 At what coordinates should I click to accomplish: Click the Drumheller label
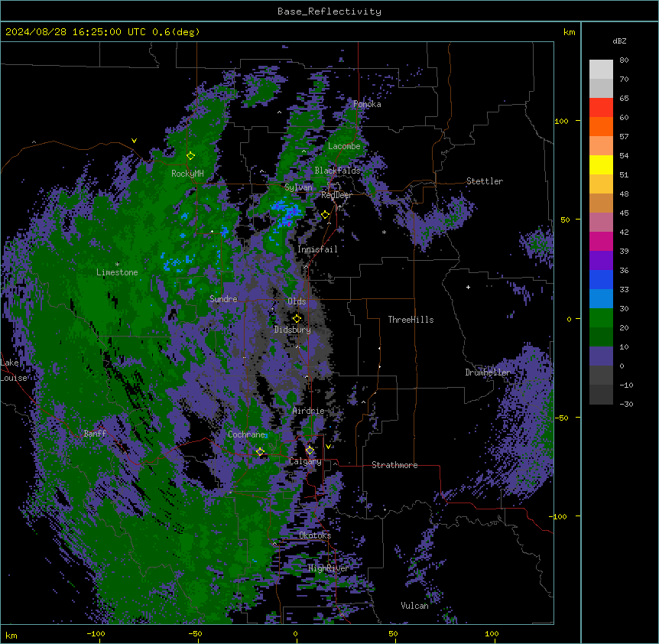pos(488,372)
